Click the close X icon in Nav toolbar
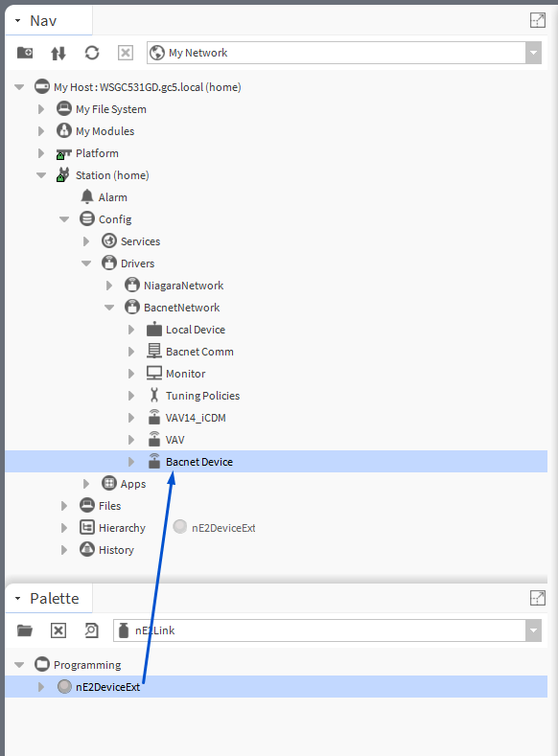The width and height of the screenshot is (558, 756). 126,53
